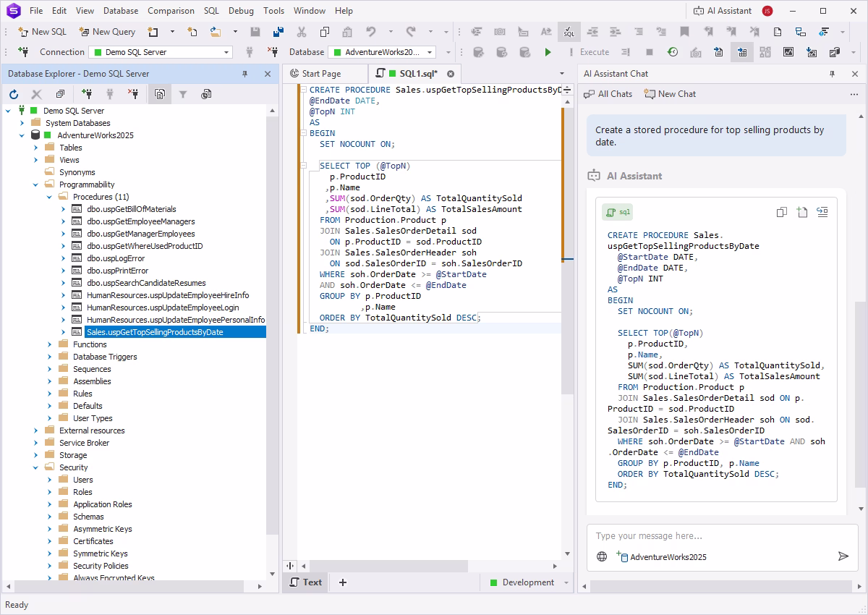This screenshot has height=615, width=868.
Task: Click the Save All double-disk icon
Action: click(278, 32)
